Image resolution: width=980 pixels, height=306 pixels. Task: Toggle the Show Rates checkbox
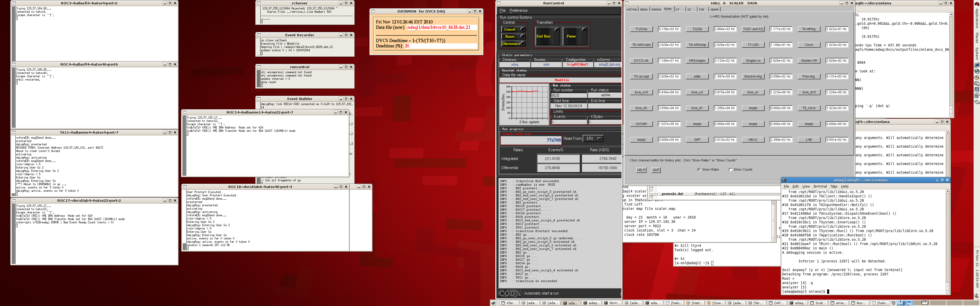tap(699, 170)
